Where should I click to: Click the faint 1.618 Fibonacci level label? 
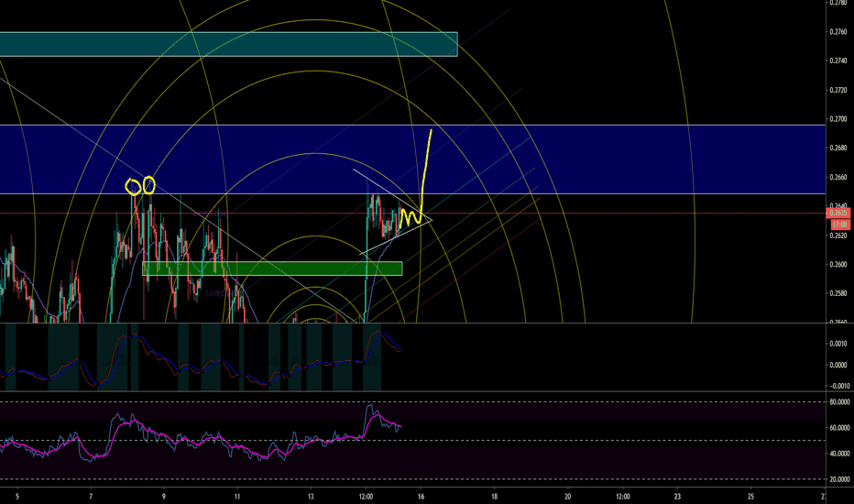222,293
